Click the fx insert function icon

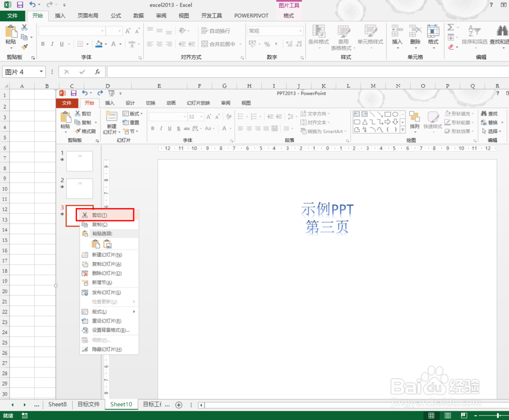pos(97,72)
